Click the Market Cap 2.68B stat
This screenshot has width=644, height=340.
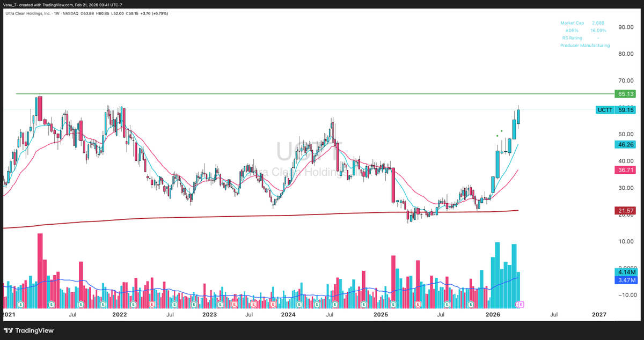pyautogui.click(x=582, y=23)
